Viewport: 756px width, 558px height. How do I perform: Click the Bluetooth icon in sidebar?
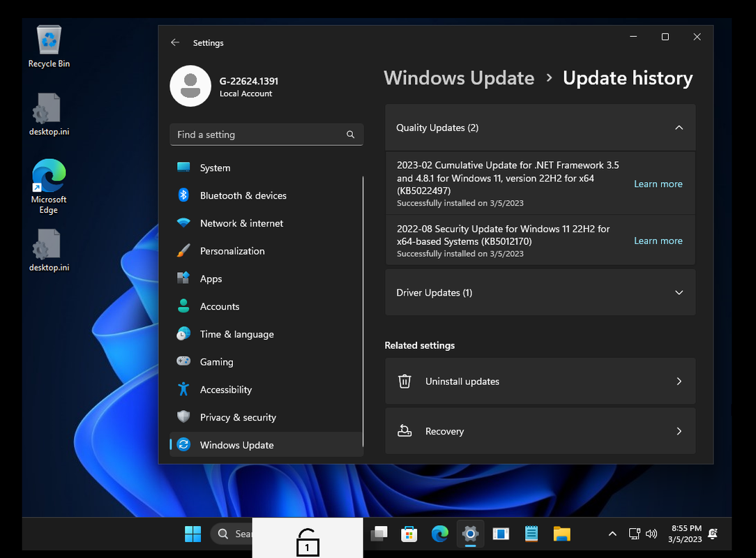(x=183, y=195)
